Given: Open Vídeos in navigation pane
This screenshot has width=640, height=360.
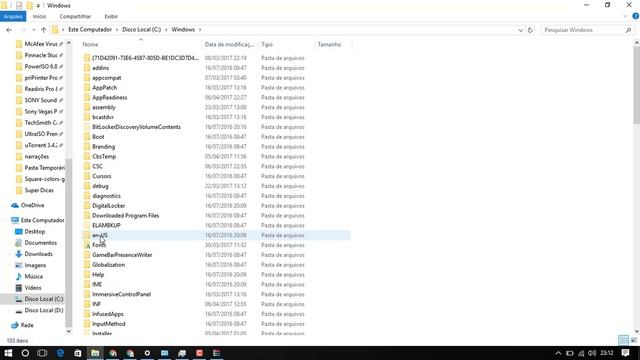Looking at the screenshot, I should (x=33, y=288).
